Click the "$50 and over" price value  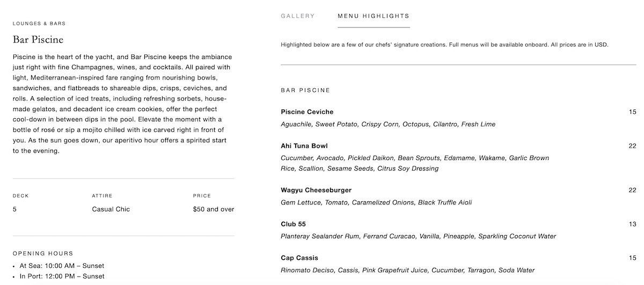[214, 209]
